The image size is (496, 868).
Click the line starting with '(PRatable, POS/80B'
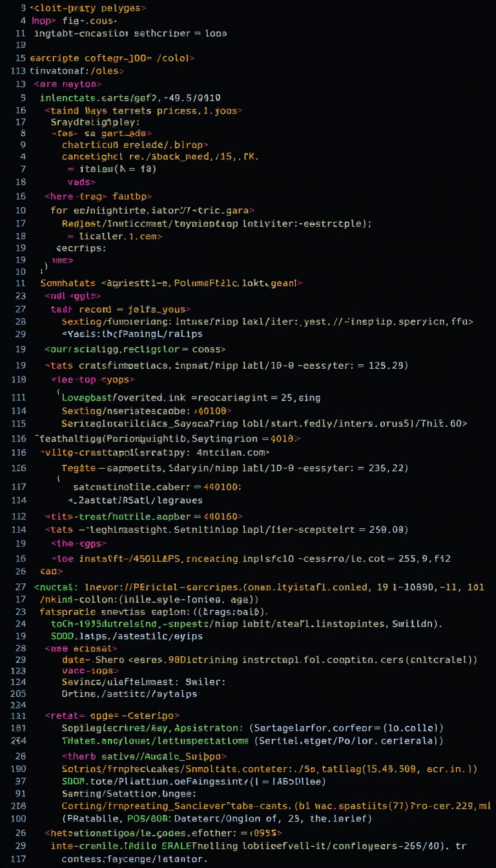click(x=216, y=818)
